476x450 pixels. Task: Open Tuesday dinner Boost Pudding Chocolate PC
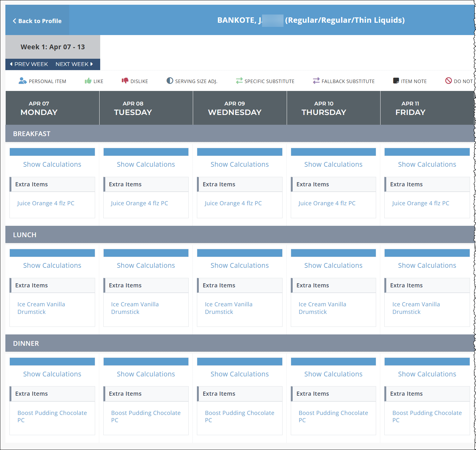146,417
